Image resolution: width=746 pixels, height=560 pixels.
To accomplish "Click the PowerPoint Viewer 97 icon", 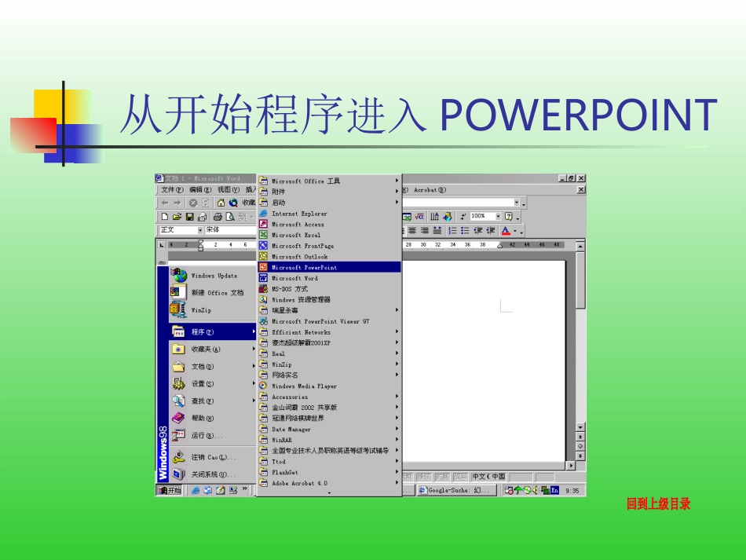I will pos(263,321).
